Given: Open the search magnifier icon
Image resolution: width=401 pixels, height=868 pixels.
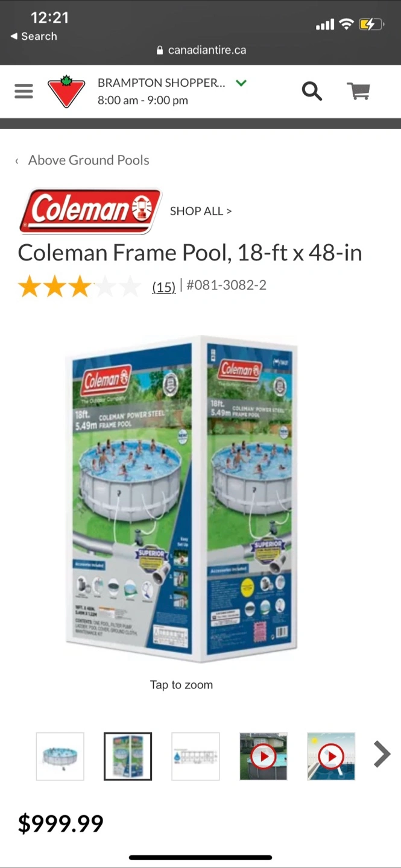Looking at the screenshot, I should (x=312, y=91).
